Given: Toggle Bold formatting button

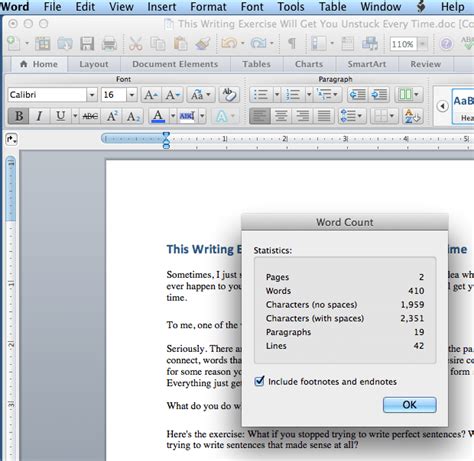Looking at the screenshot, I should point(19,116).
